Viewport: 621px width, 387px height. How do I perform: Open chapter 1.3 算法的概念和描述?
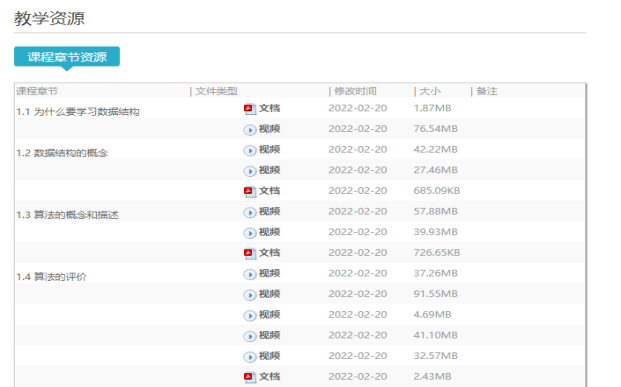(67, 215)
